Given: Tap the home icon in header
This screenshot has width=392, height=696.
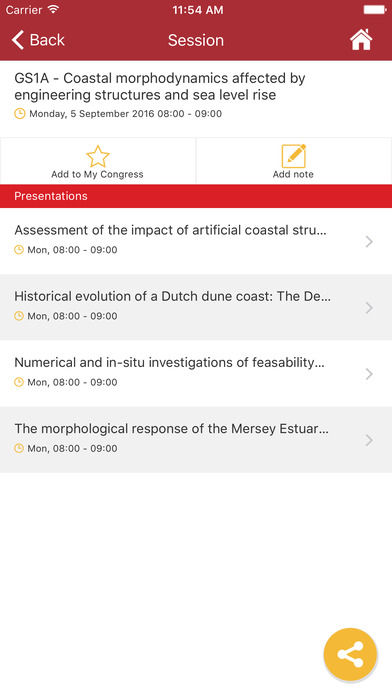Looking at the screenshot, I should tap(361, 40).
